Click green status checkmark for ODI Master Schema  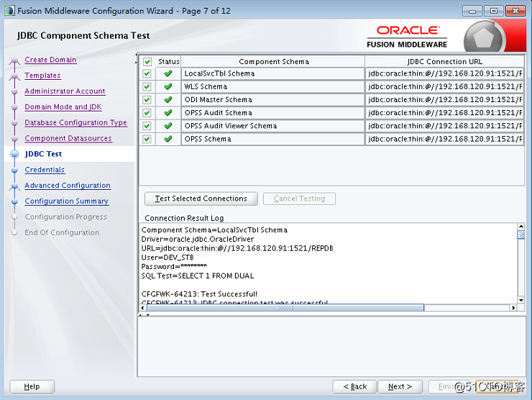pos(168,99)
